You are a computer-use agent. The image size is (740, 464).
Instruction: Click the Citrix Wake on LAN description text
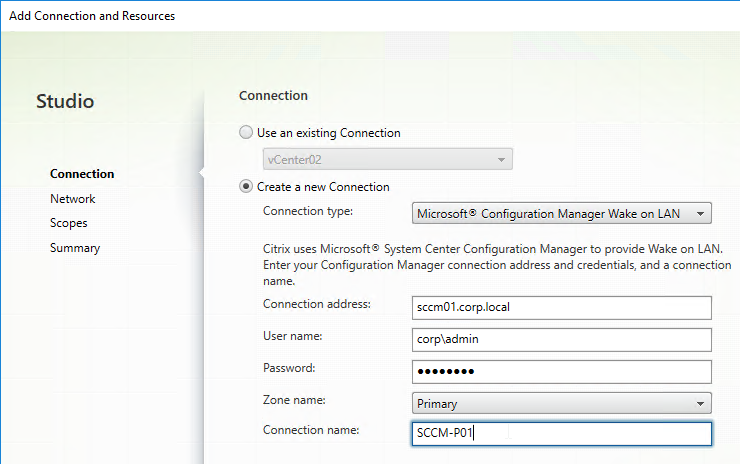coord(497,265)
